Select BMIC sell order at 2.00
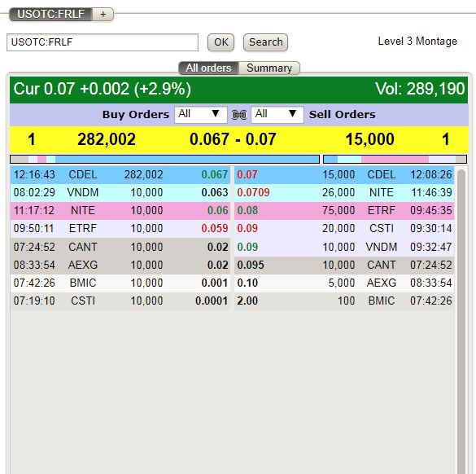Viewport: 476px width, 474px height. click(344, 301)
